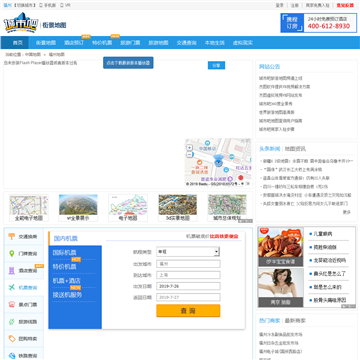The height and width of the screenshot is (360, 360).
Task: Click the 切换城市 switch city link
Action: [x=25, y=5]
